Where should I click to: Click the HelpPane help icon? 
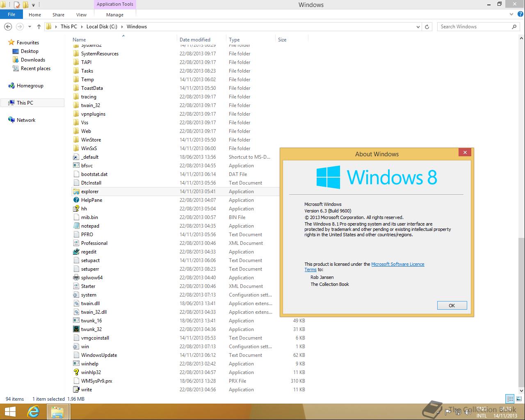pos(76,200)
